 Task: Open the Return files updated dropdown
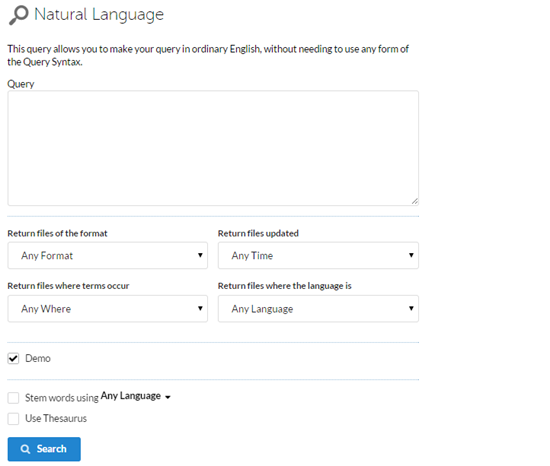click(318, 255)
